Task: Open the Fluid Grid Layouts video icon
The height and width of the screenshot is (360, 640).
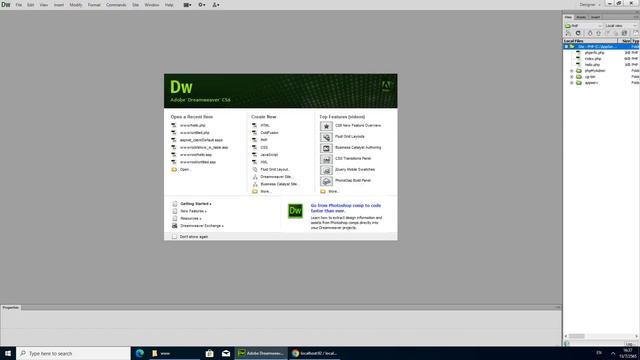Action: 326,137
